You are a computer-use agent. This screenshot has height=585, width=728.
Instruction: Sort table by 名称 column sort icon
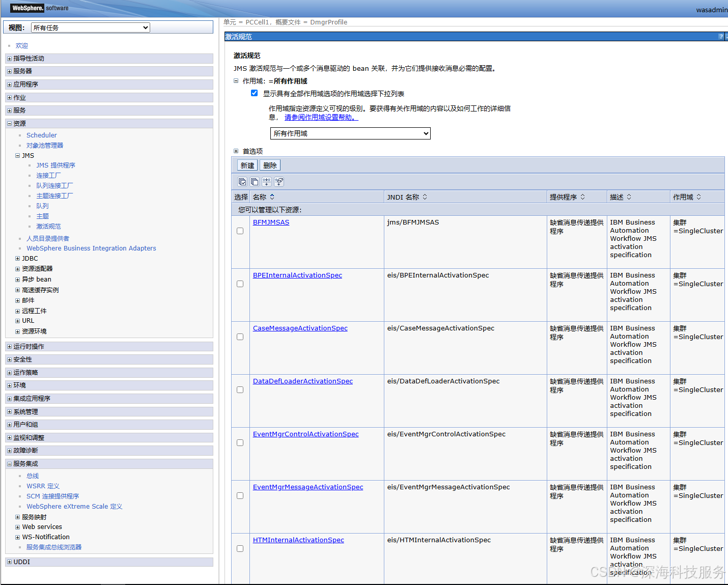(x=272, y=197)
